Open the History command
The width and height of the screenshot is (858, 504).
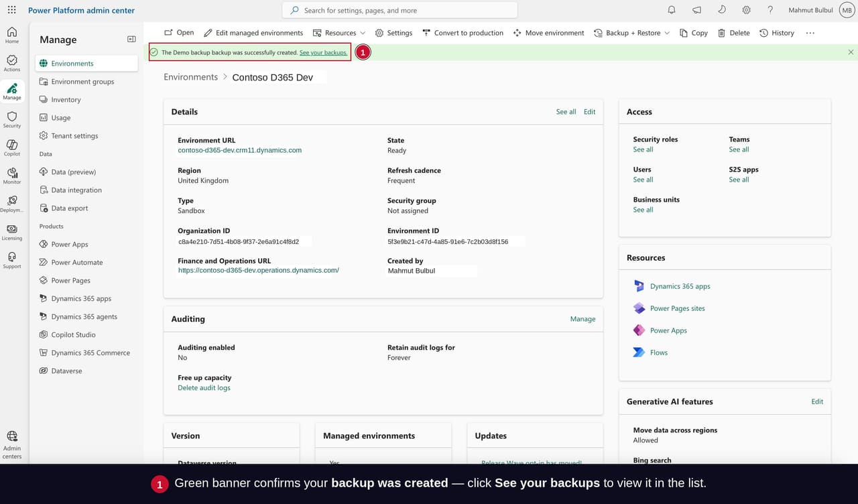(x=776, y=33)
